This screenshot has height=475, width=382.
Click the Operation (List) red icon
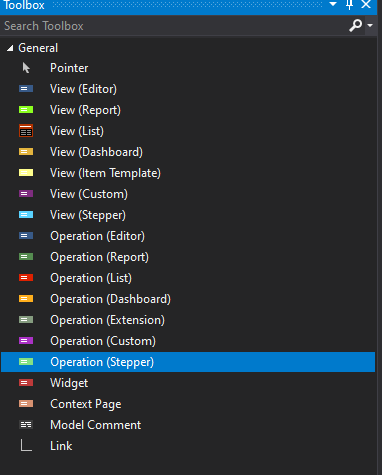(26, 278)
